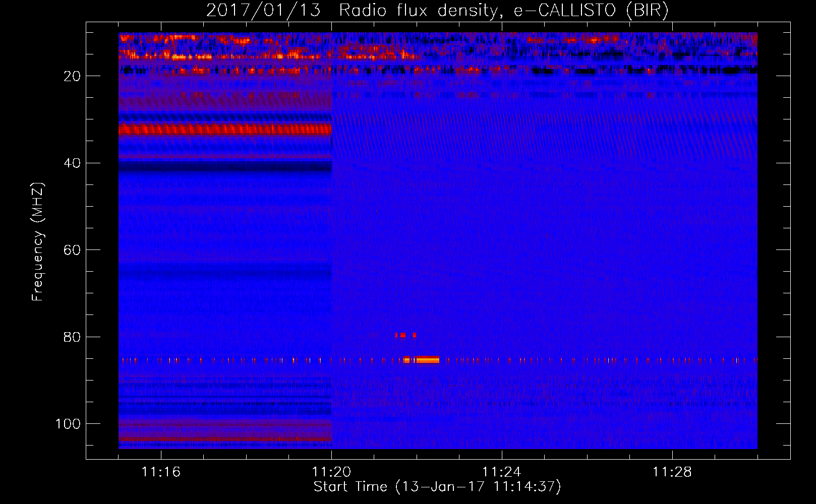The width and height of the screenshot is (816, 504).
Task: Click the 100 MHz frequency tick label
Action: pos(68,424)
